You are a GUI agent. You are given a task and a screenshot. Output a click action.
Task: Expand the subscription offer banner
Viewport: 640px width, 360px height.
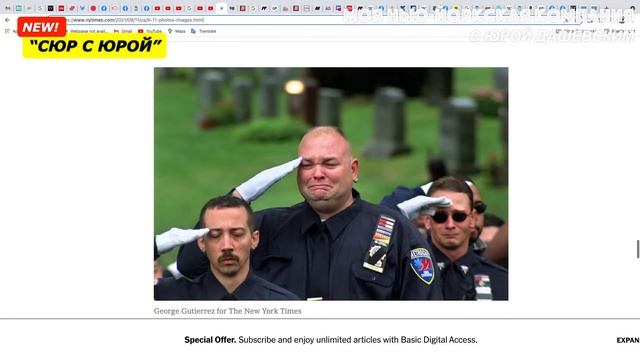tap(628, 340)
